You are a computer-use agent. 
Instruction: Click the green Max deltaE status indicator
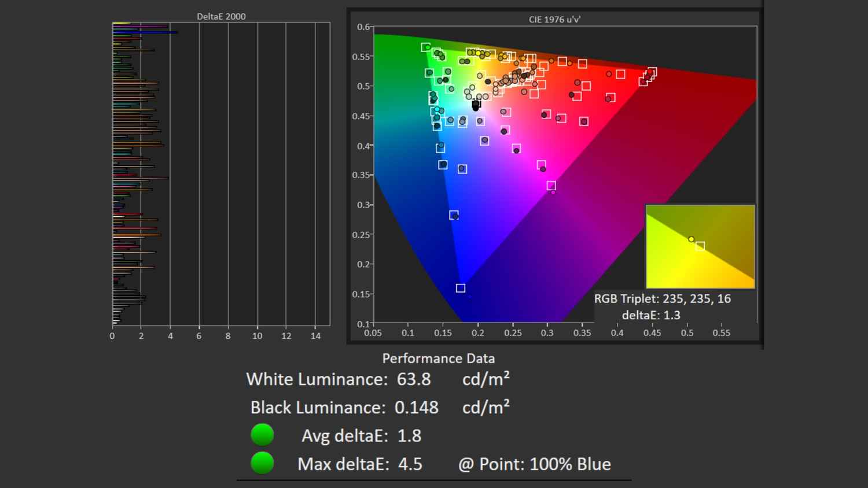click(x=262, y=463)
